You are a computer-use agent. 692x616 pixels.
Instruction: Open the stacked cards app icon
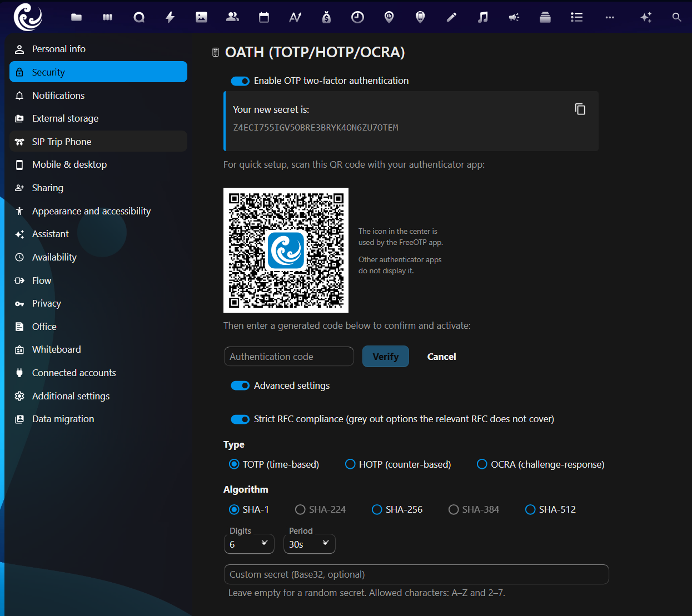tap(545, 17)
